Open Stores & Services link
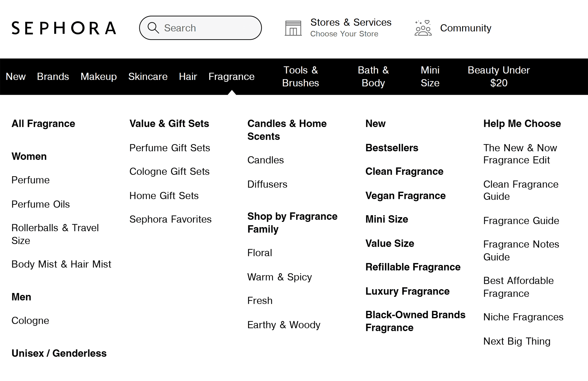 pyautogui.click(x=351, y=22)
